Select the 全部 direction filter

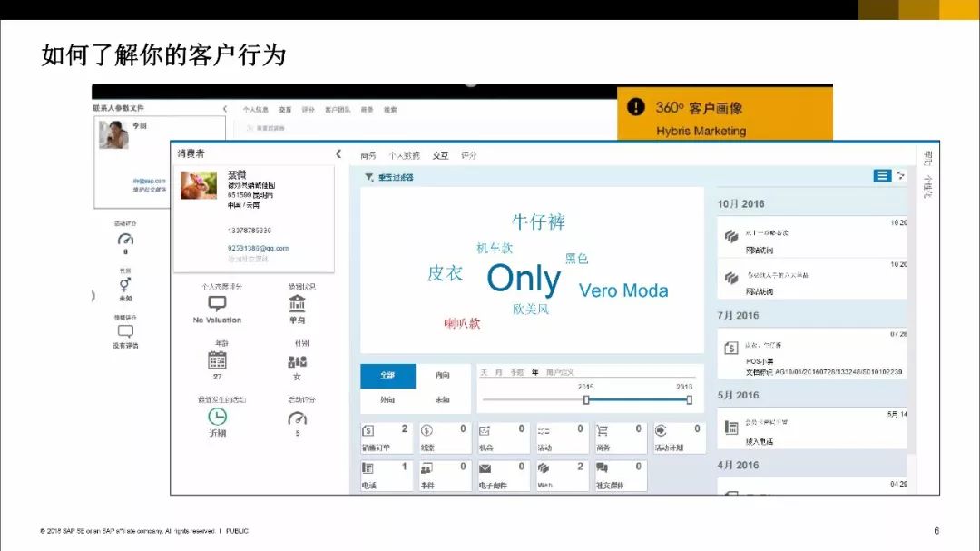click(x=387, y=375)
